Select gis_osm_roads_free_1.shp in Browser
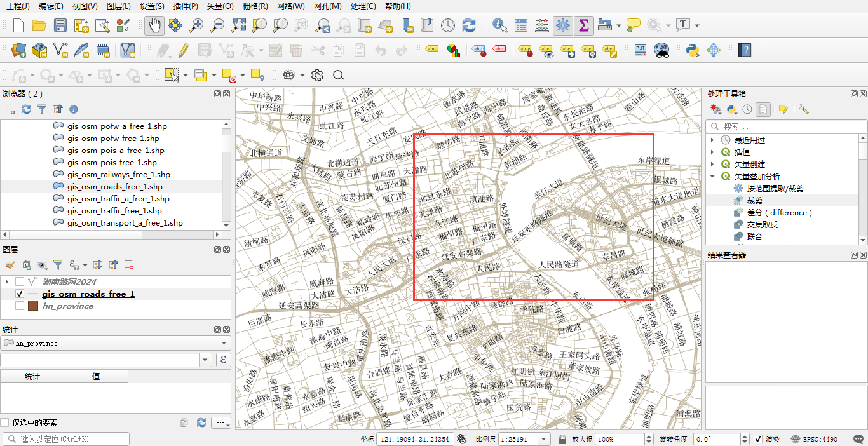 point(114,187)
